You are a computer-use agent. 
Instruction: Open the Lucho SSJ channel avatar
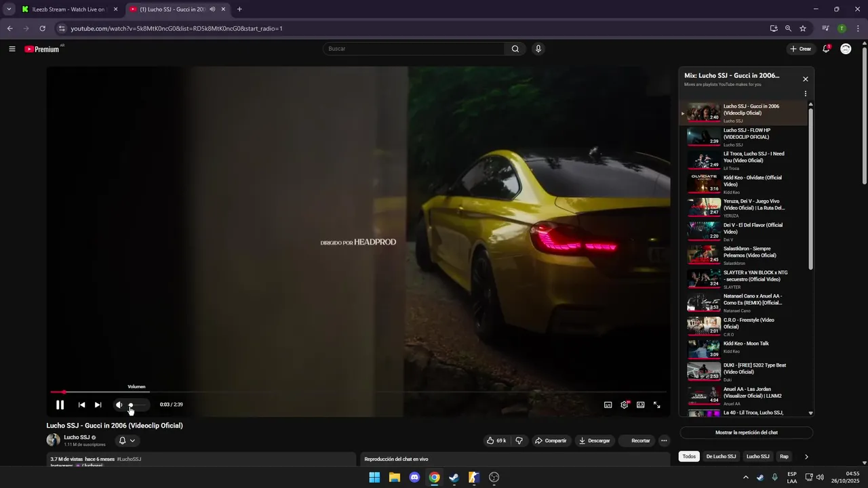(x=53, y=440)
